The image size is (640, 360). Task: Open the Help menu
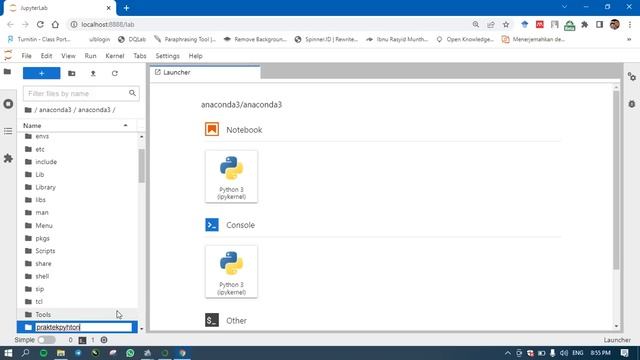[x=196, y=56]
